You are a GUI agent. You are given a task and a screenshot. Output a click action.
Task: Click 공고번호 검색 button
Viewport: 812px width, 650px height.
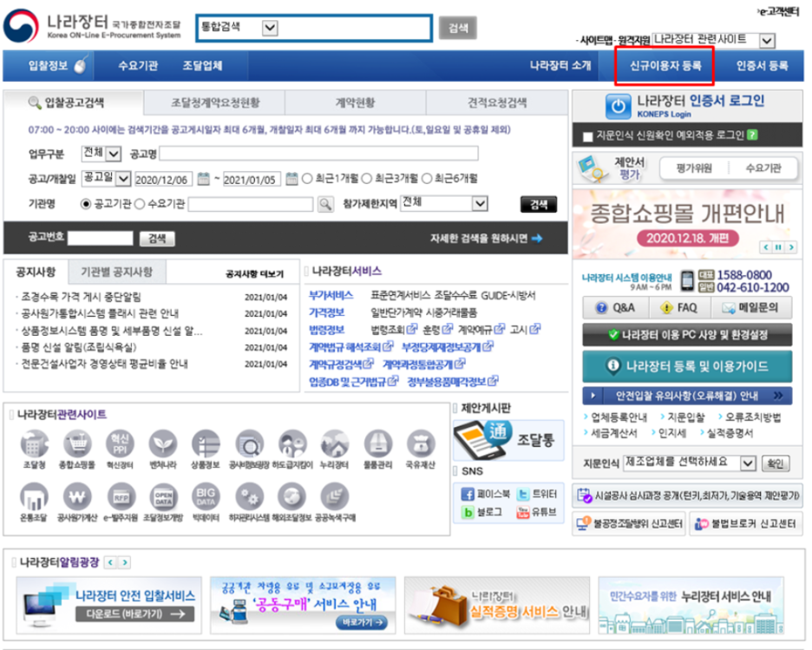[157, 239]
